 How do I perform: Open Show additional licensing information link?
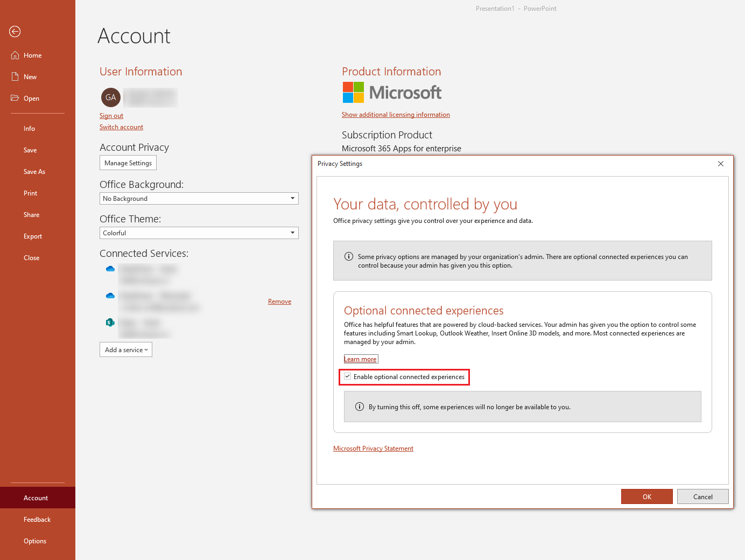396,115
